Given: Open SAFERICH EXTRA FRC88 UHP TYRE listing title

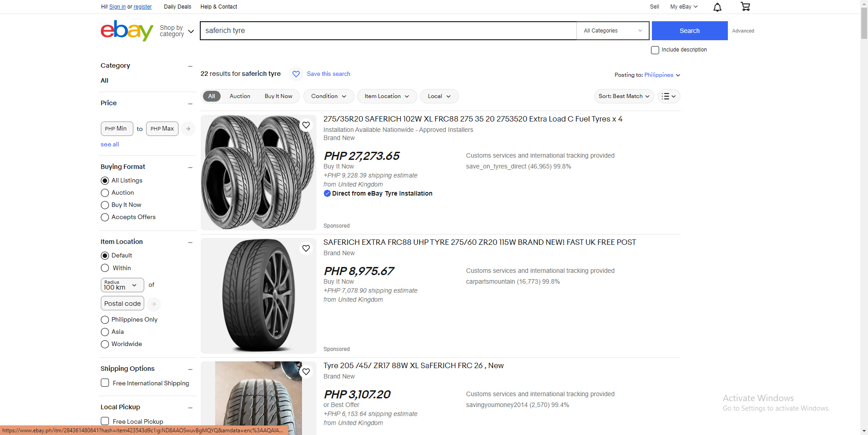Looking at the screenshot, I should pos(480,243).
